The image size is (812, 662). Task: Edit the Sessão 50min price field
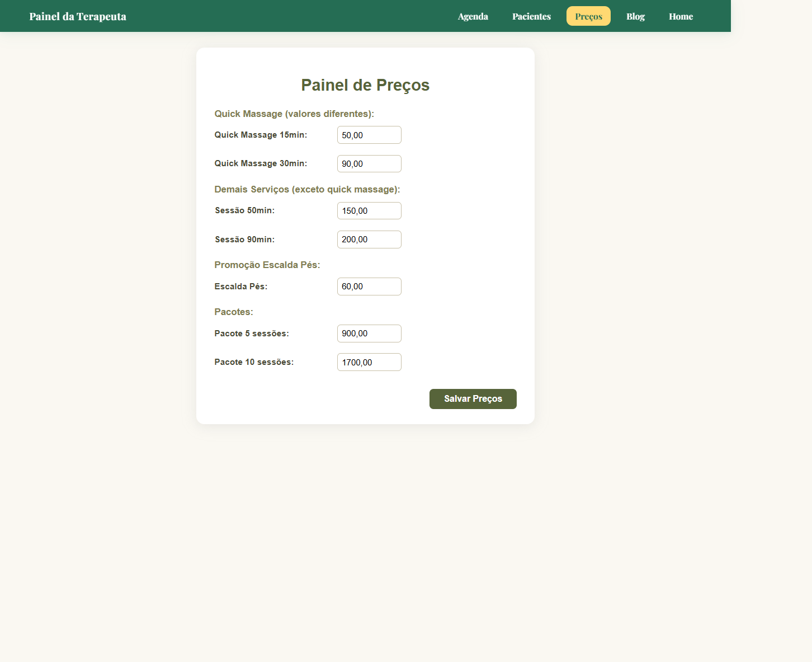coord(369,211)
